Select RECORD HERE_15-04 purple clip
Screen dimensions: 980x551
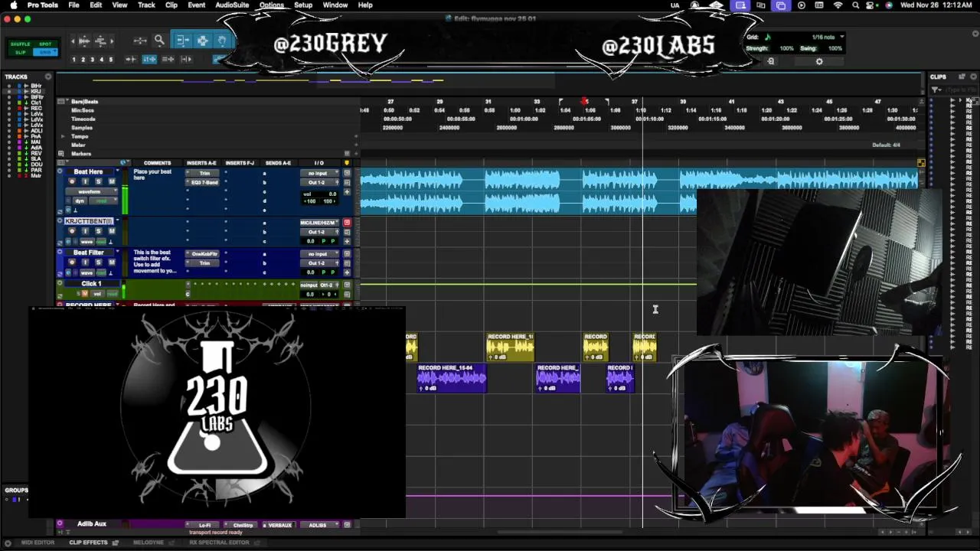pyautogui.click(x=451, y=378)
